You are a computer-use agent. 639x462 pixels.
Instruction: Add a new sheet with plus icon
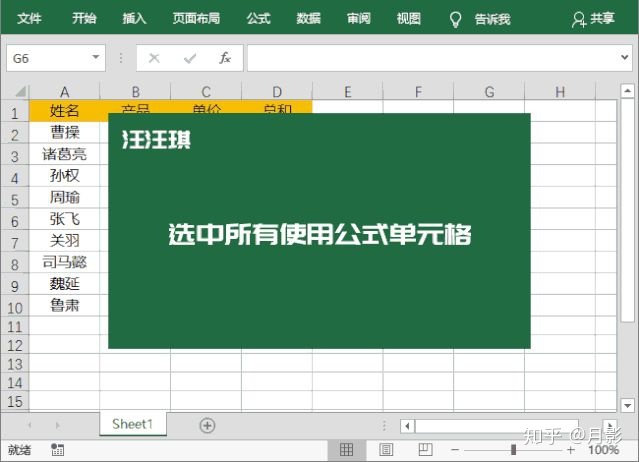point(207,425)
